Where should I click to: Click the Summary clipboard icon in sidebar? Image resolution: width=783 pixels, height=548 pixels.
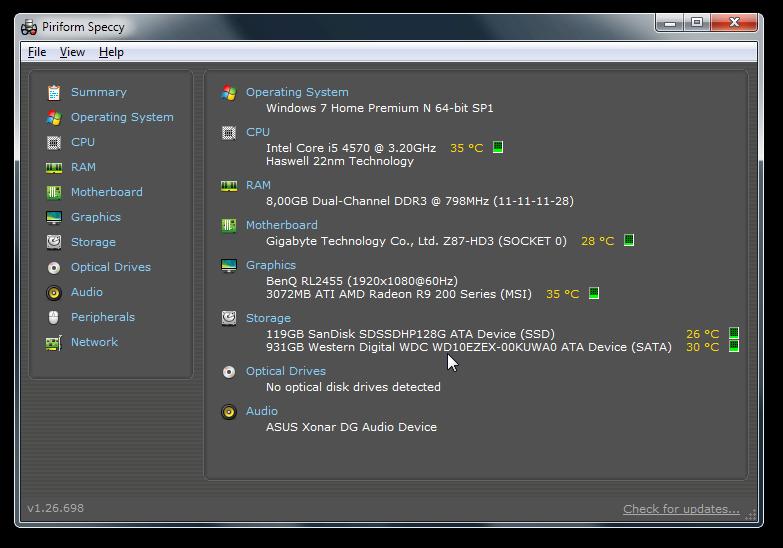point(54,92)
